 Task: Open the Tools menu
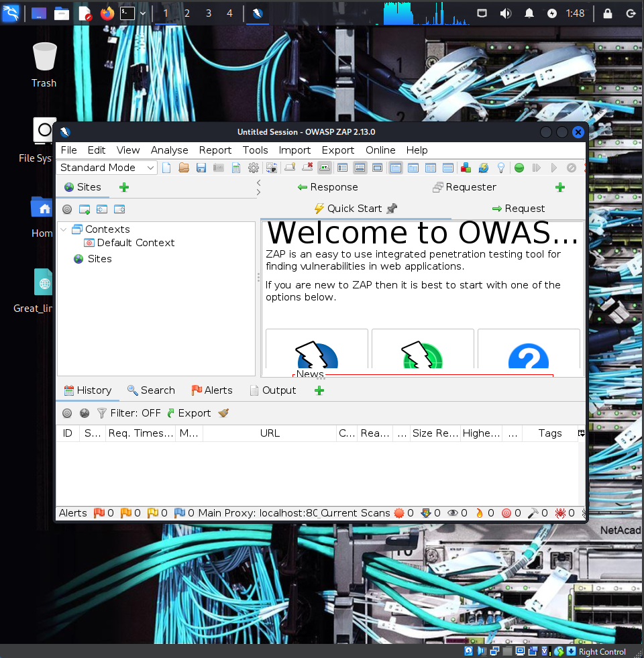255,150
